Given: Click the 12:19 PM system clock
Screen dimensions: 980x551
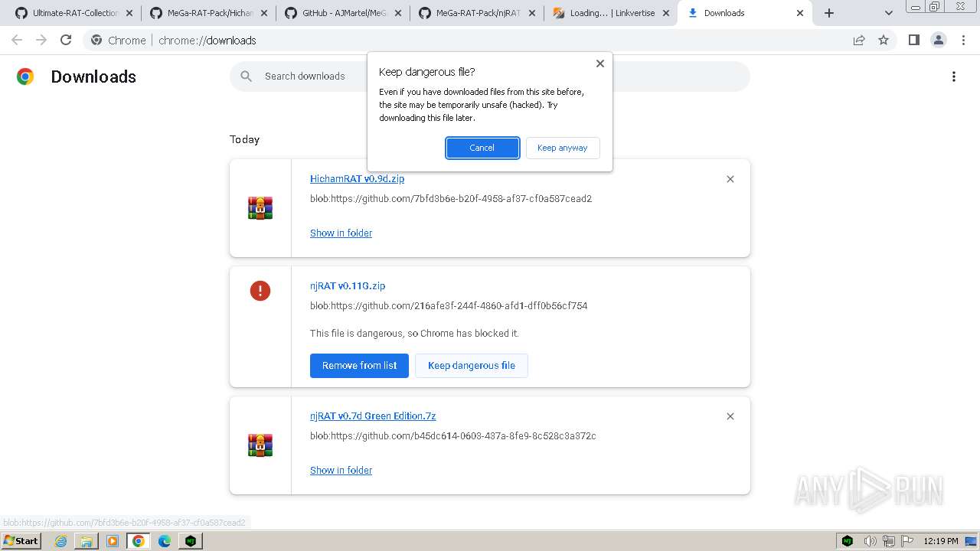Looking at the screenshot, I should click(x=941, y=541).
